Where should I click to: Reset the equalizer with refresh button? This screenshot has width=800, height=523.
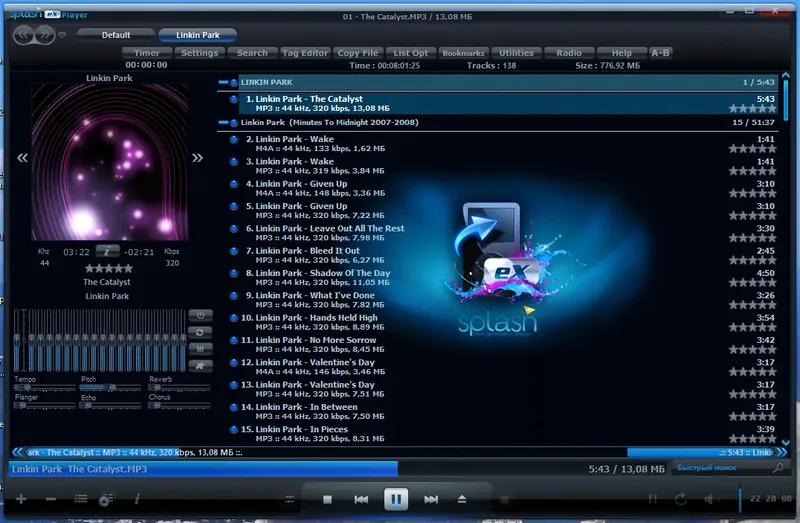tap(200, 332)
